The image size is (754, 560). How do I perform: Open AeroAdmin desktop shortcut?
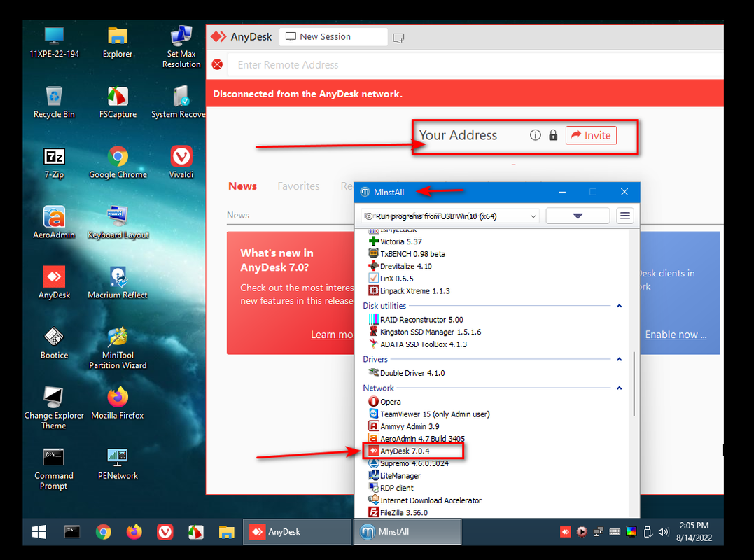(54, 223)
